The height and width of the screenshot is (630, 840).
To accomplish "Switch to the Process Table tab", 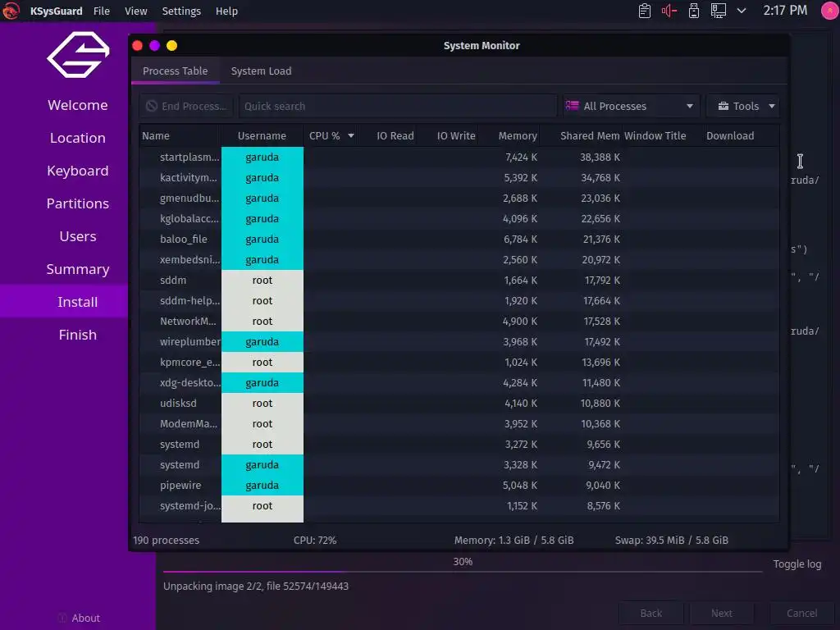I will [x=176, y=71].
